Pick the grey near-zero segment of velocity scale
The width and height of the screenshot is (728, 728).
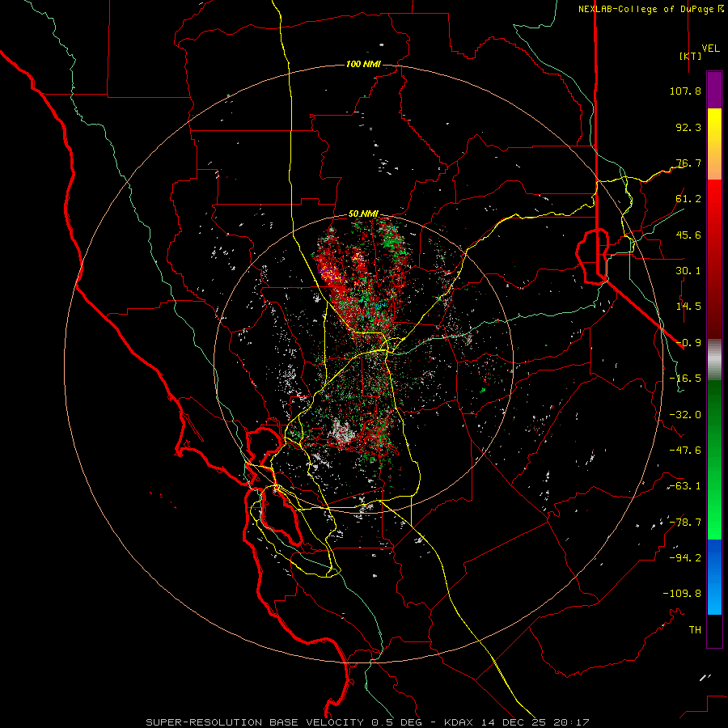[x=714, y=359]
